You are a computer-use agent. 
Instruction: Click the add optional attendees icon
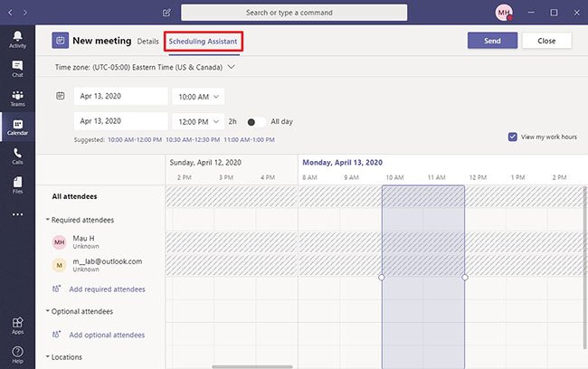click(x=56, y=335)
